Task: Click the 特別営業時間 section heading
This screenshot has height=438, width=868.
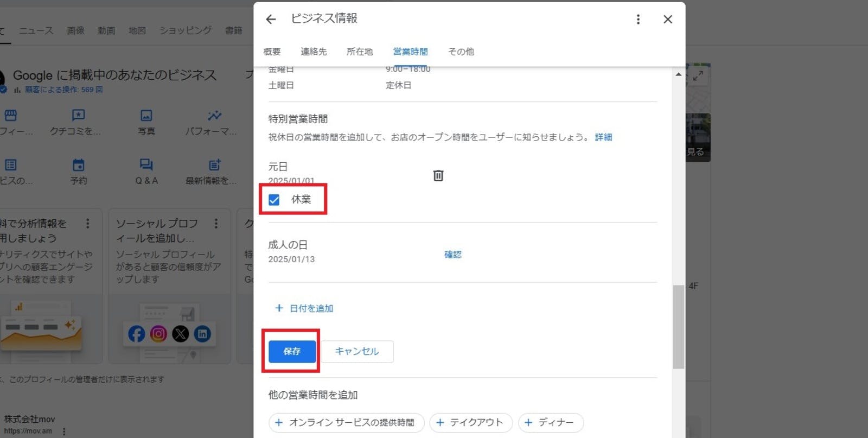Action: (298, 119)
